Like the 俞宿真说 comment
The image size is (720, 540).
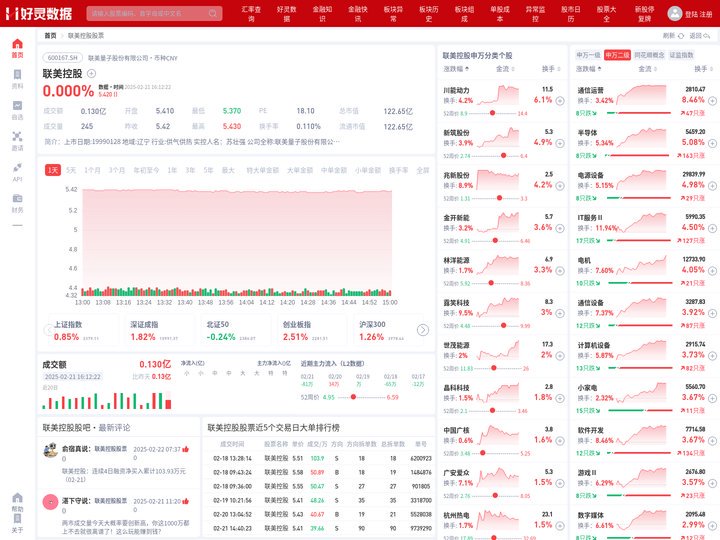click(186, 449)
